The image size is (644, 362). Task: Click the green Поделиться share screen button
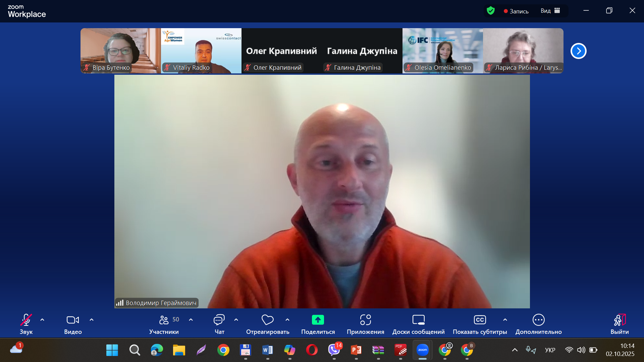(318, 320)
